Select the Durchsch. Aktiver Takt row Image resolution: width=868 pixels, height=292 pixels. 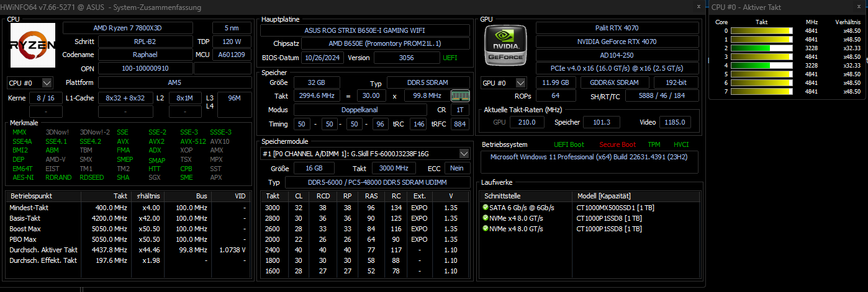click(x=128, y=250)
